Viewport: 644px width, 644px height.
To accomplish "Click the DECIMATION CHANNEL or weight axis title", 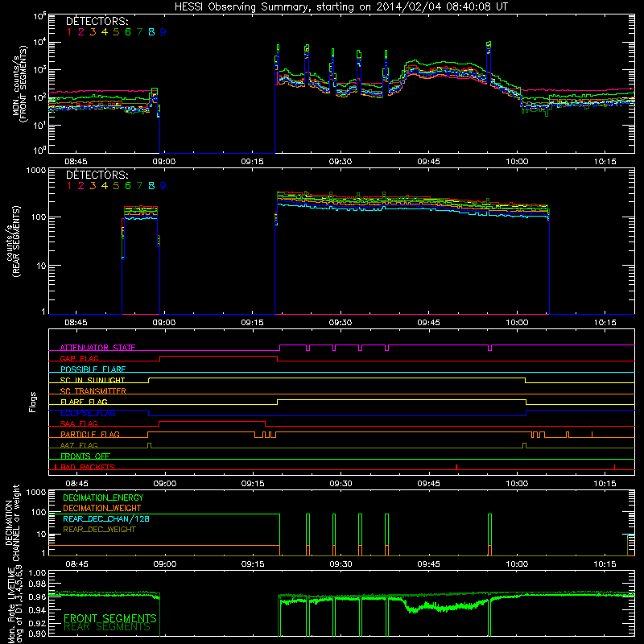I will (12, 522).
